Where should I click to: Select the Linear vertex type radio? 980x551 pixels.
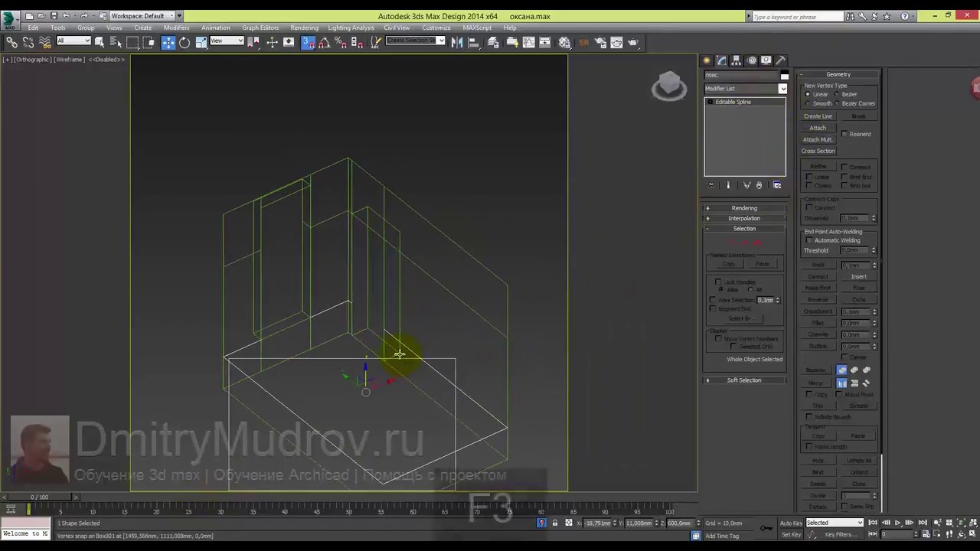(x=808, y=94)
